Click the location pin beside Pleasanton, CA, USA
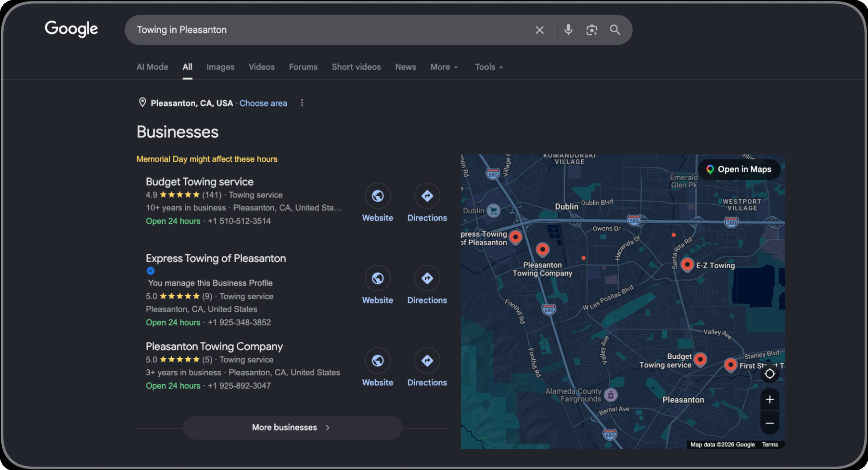 142,103
